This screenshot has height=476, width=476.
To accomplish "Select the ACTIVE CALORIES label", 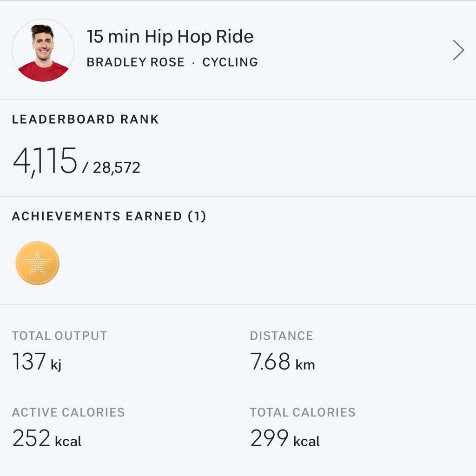I will click(68, 412).
